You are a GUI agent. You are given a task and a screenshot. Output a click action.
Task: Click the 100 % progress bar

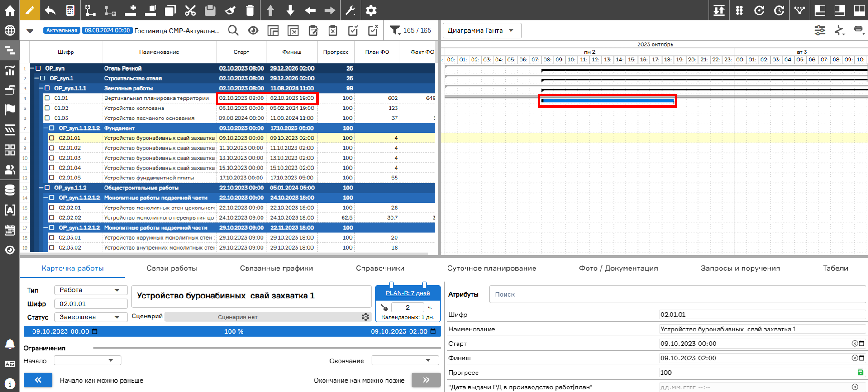(x=232, y=331)
